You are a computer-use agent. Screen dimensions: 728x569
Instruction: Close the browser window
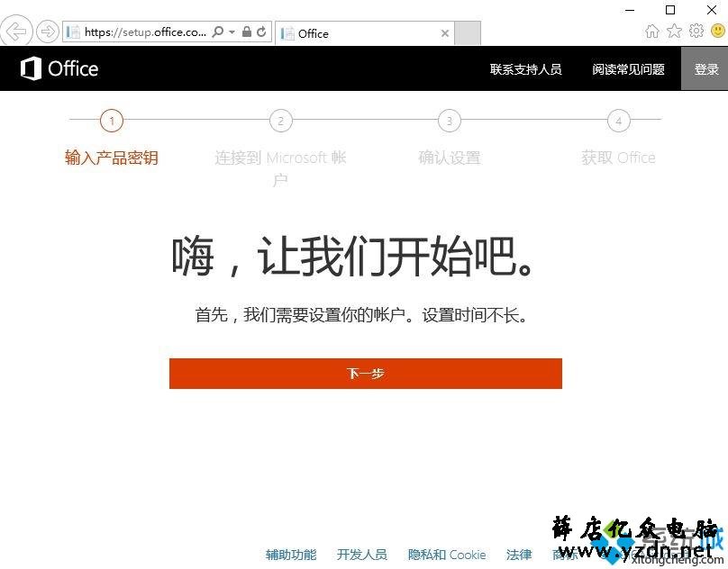tap(711, 10)
